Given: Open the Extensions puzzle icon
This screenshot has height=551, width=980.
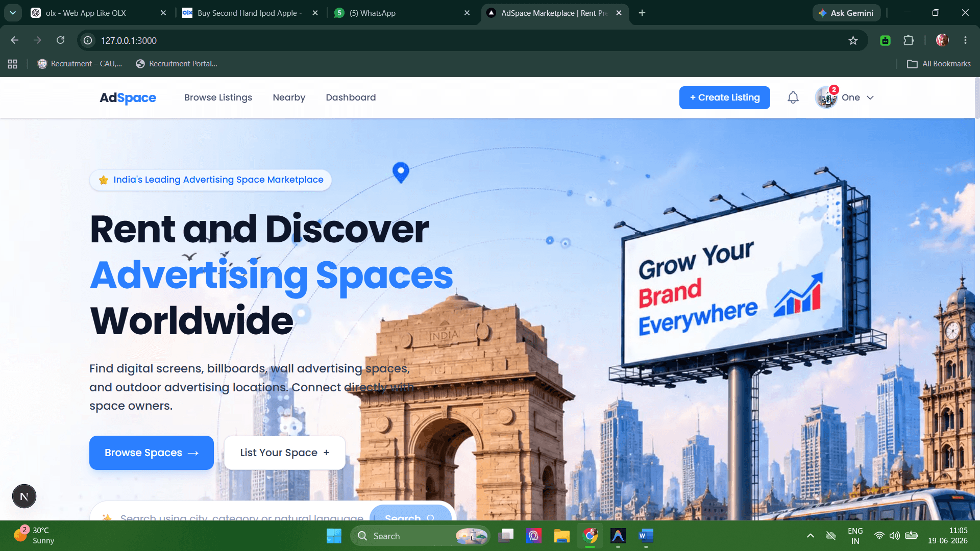Looking at the screenshot, I should click(909, 40).
